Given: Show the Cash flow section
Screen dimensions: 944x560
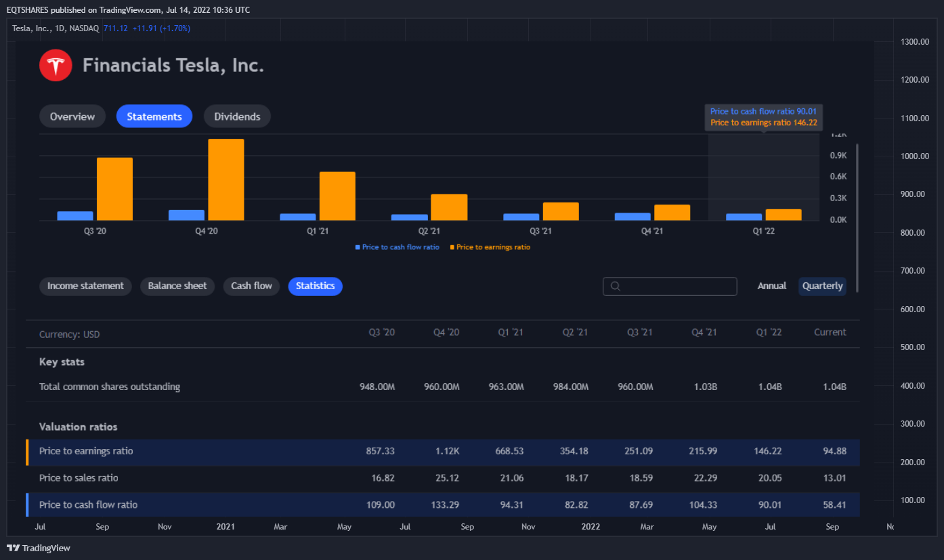Looking at the screenshot, I should pyautogui.click(x=251, y=286).
